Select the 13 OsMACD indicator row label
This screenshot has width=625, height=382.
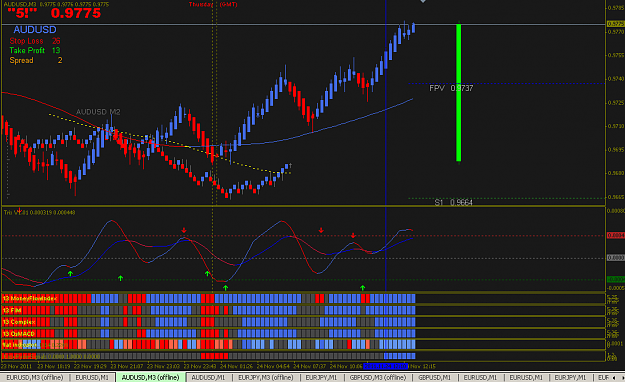19,333
